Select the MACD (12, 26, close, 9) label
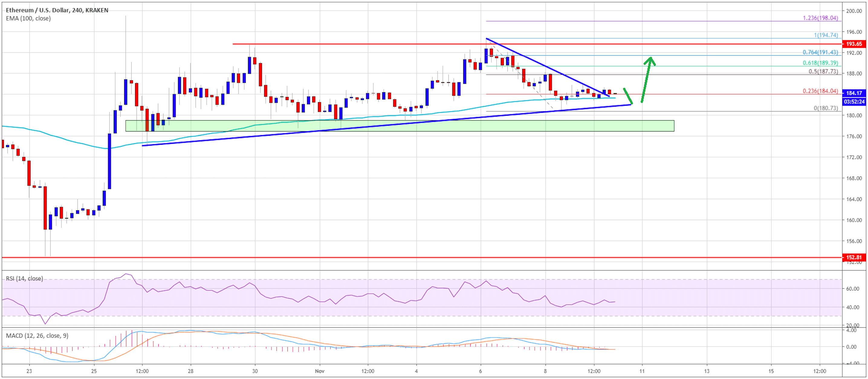 pyautogui.click(x=37, y=336)
